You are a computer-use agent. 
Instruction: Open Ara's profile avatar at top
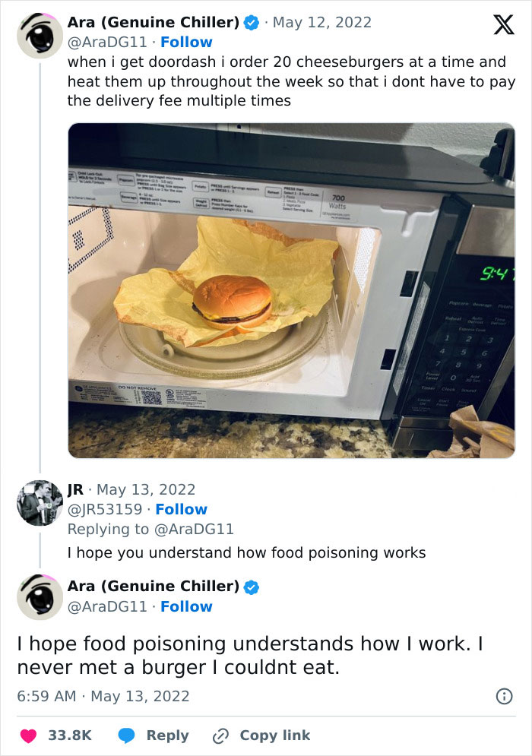tap(40, 36)
